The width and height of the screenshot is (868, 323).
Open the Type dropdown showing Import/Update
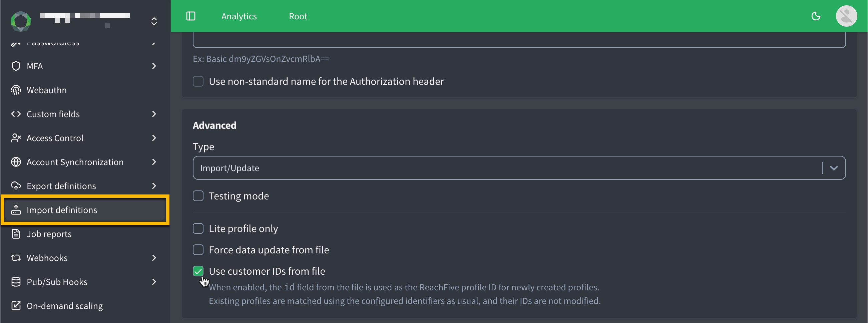click(x=519, y=168)
